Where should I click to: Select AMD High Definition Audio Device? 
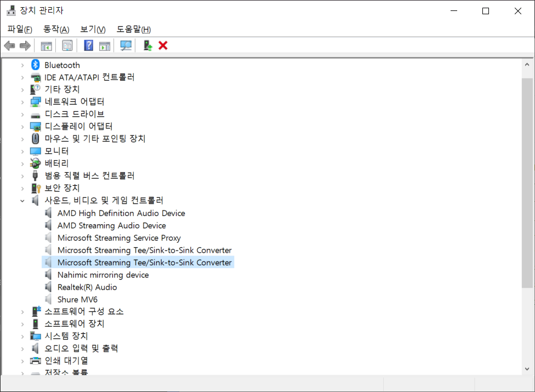tap(121, 213)
